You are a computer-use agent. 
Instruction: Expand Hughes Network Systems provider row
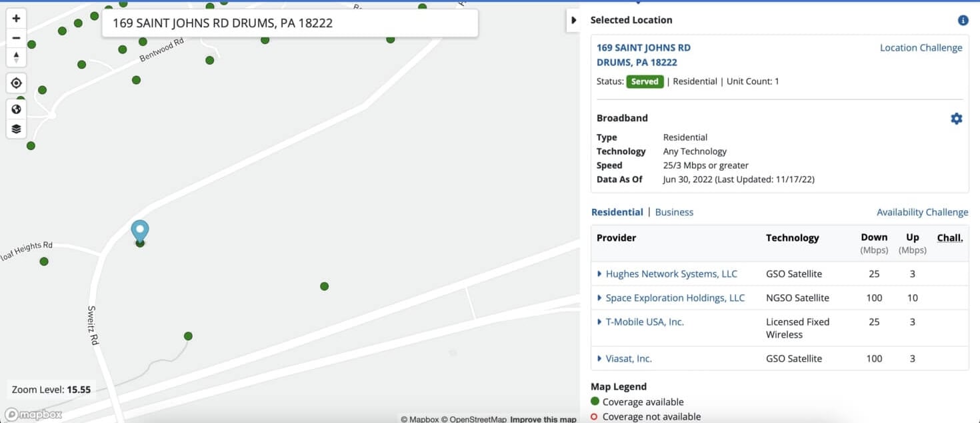tap(599, 274)
